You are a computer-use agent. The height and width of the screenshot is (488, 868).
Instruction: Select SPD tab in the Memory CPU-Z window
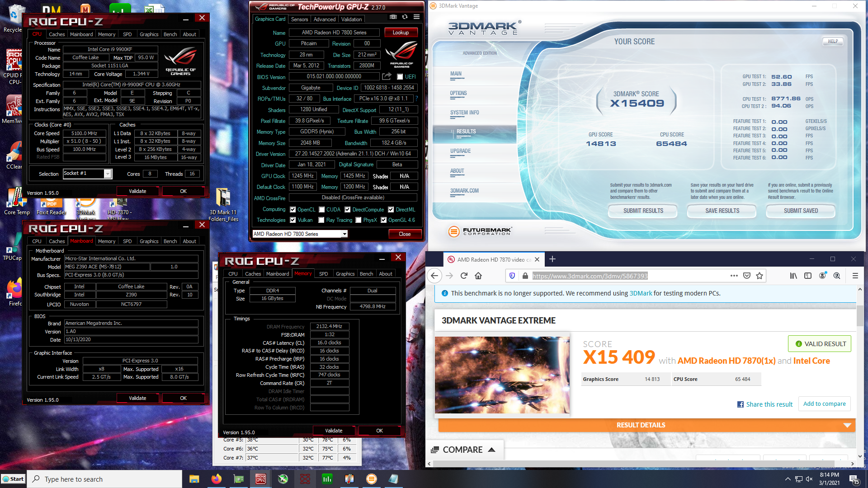324,274
